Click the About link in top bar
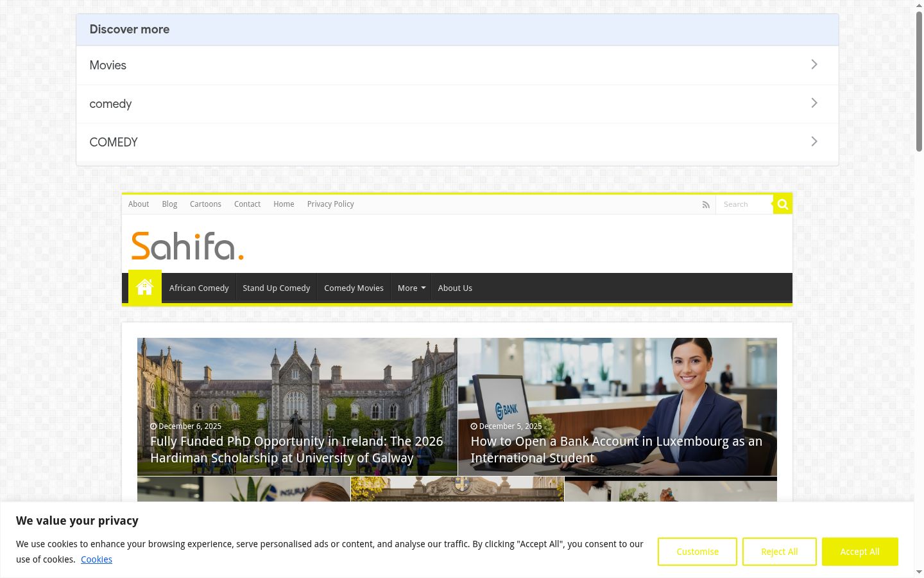924x578 pixels. pos(139,204)
